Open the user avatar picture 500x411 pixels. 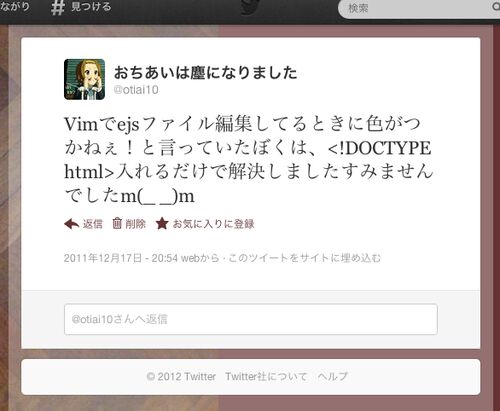click(x=84, y=79)
